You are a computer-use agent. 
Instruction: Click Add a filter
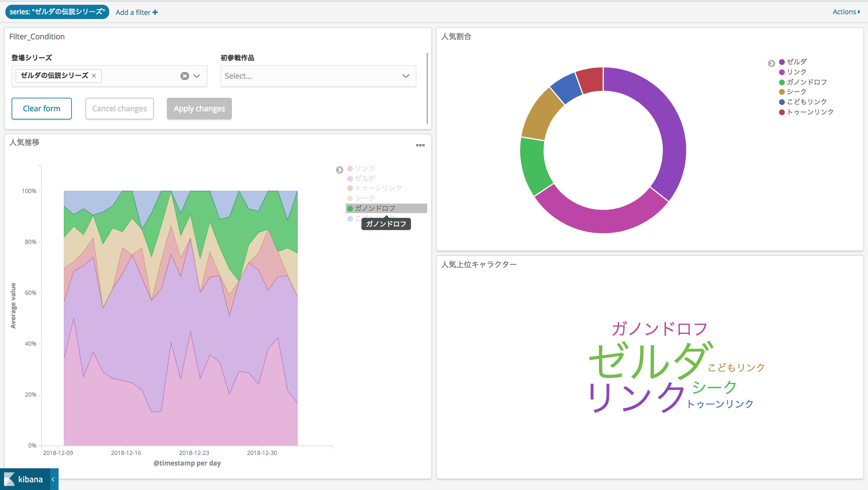[136, 12]
